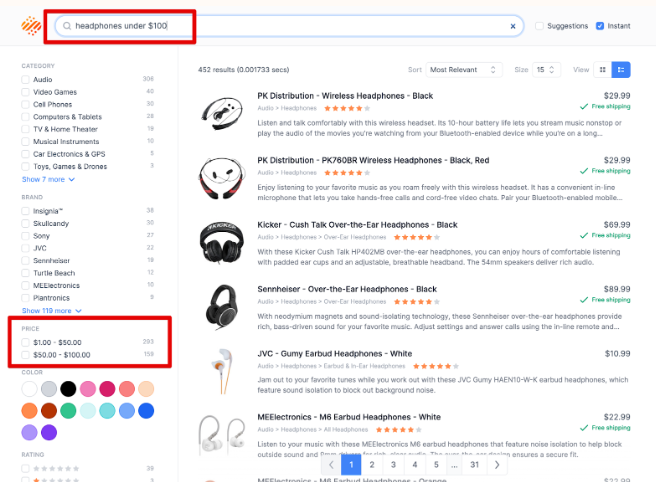Check the Skullcandy brand filter
The width and height of the screenshot is (656, 482).
(26, 223)
